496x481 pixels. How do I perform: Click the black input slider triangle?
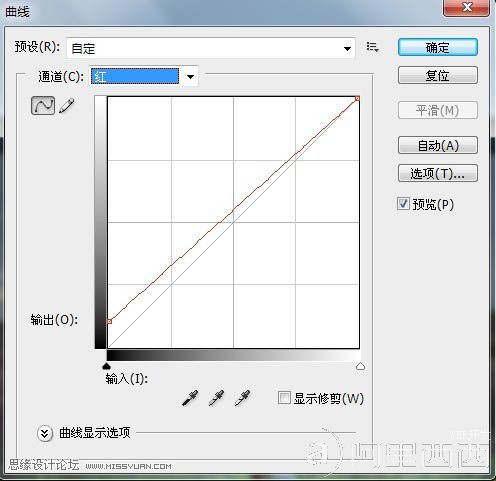[x=106, y=366]
